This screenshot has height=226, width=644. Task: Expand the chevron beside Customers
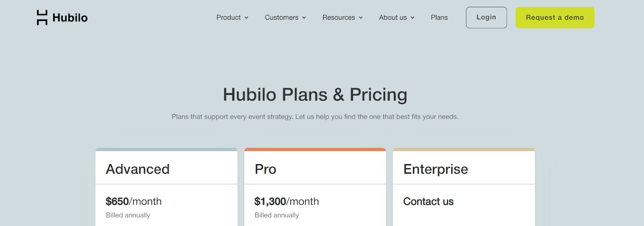(304, 18)
